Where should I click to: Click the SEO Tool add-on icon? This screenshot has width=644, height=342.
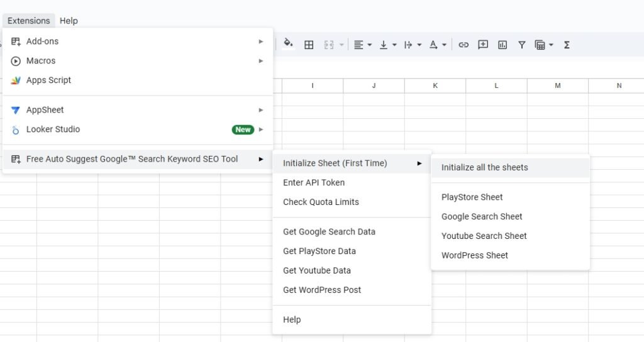[x=16, y=159]
